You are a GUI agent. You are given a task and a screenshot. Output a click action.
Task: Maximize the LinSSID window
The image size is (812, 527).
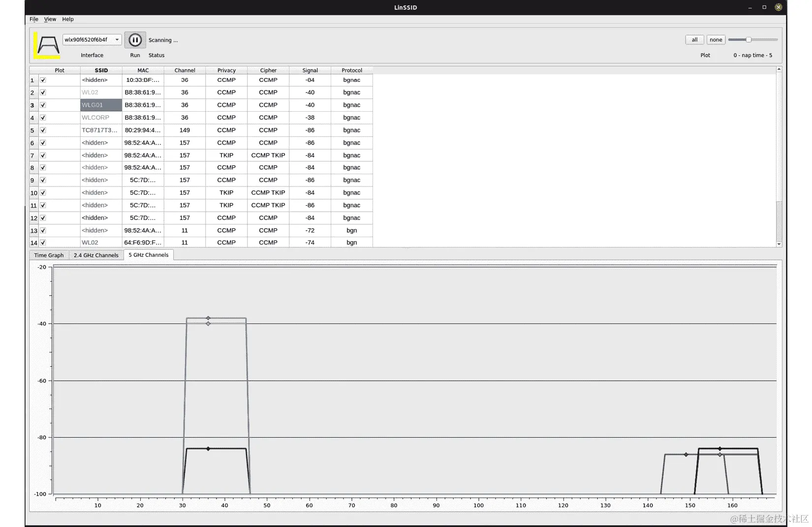coord(764,7)
